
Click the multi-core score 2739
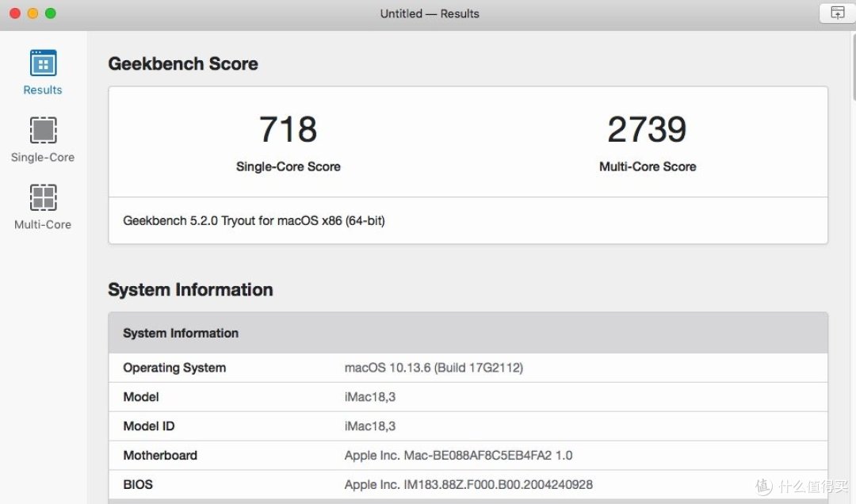pyautogui.click(x=647, y=129)
